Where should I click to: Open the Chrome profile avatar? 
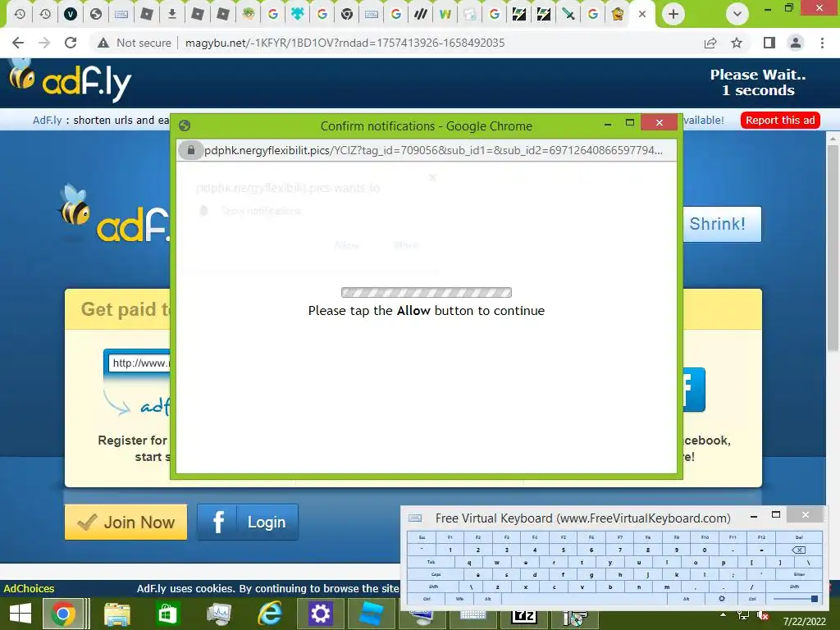(x=796, y=43)
